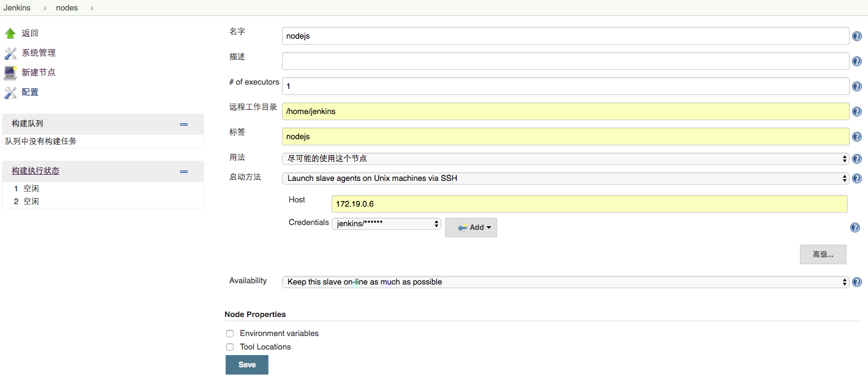The height and width of the screenshot is (382, 868).
Task: Open help for the 名字 field
Action: point(857,36)
